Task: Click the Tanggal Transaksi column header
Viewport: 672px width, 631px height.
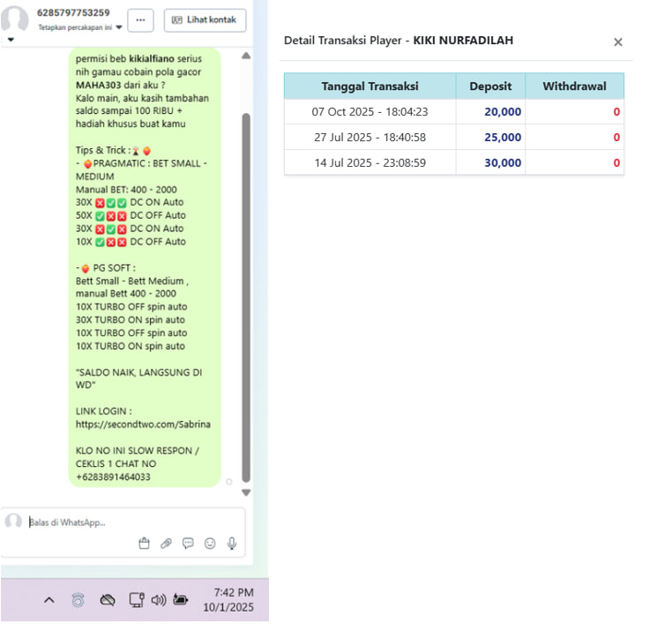Action: coord(370,86)
